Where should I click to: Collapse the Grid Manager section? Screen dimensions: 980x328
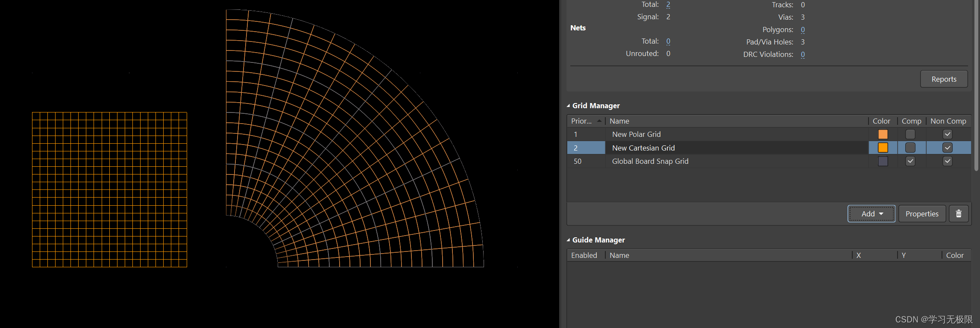tap(569, 106)
